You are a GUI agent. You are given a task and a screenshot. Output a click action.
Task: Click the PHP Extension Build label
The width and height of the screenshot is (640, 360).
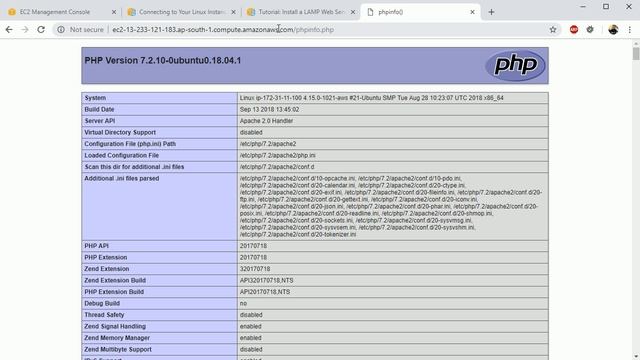click(x=114, y=292)
